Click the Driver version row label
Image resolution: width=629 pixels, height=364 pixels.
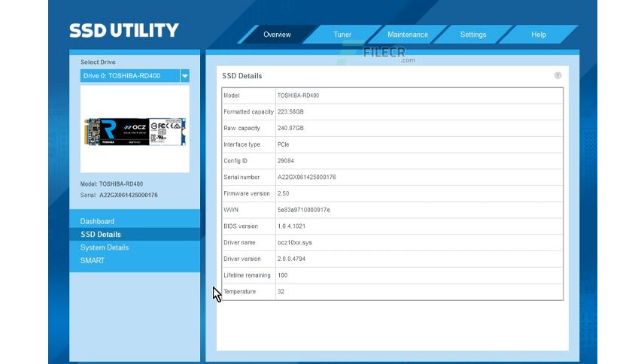tap(242, 259)
